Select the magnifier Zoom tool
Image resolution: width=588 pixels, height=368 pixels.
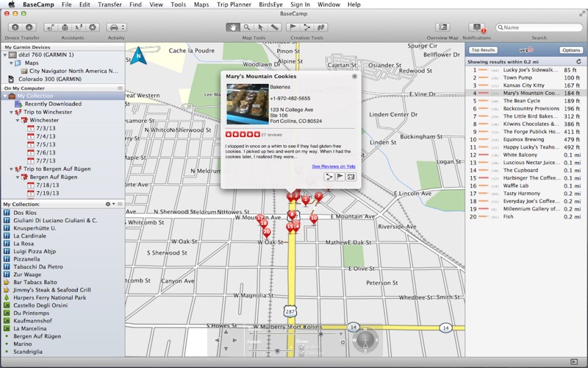[247, 27]
